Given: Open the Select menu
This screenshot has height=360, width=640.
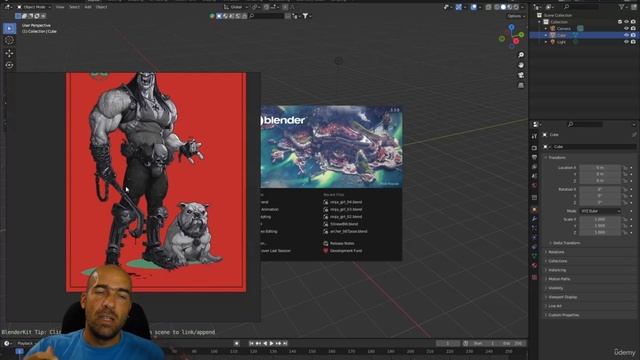Looking at the screenshot, I should (74, 7).
